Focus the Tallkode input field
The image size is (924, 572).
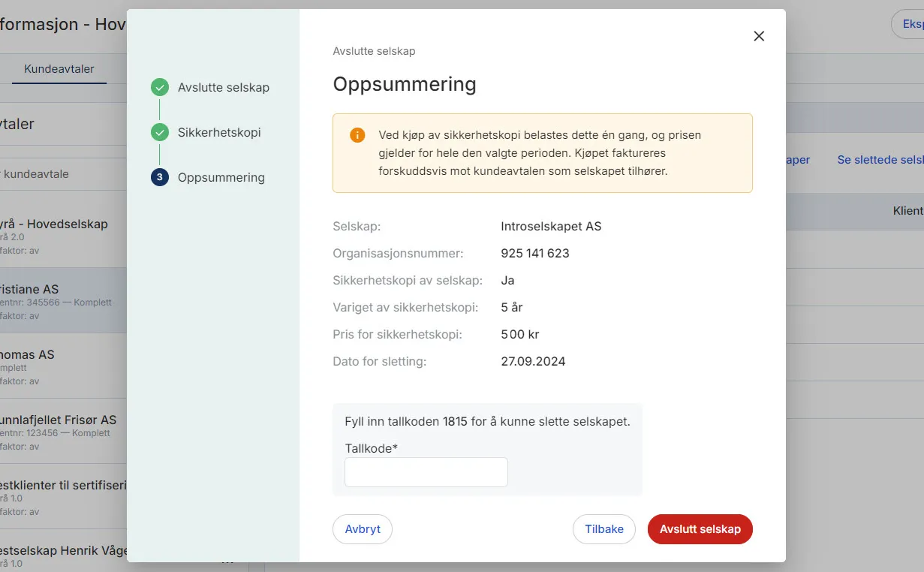[x=426, y=472]
